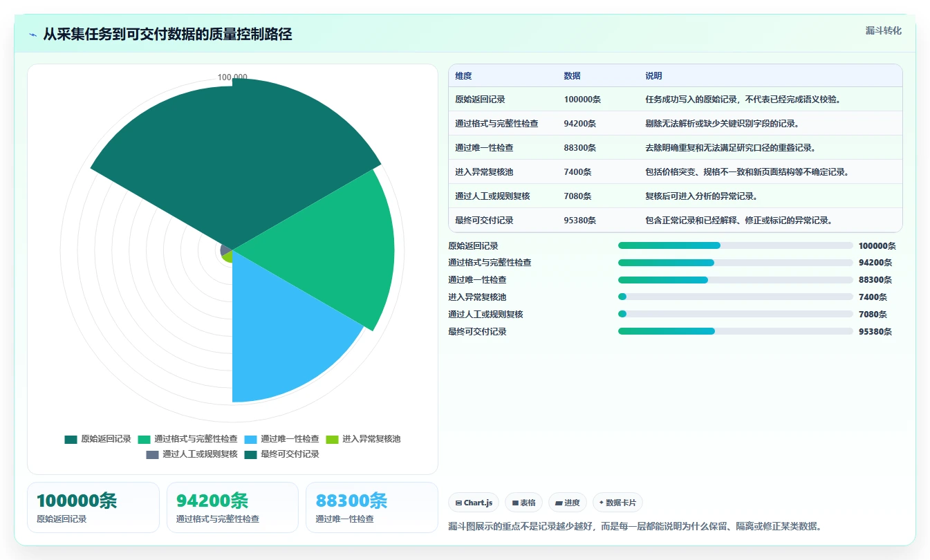Toggle the 进入异常复核池 legend item
The height and width of the screenshot is (560, 930).
pos(363,439)
